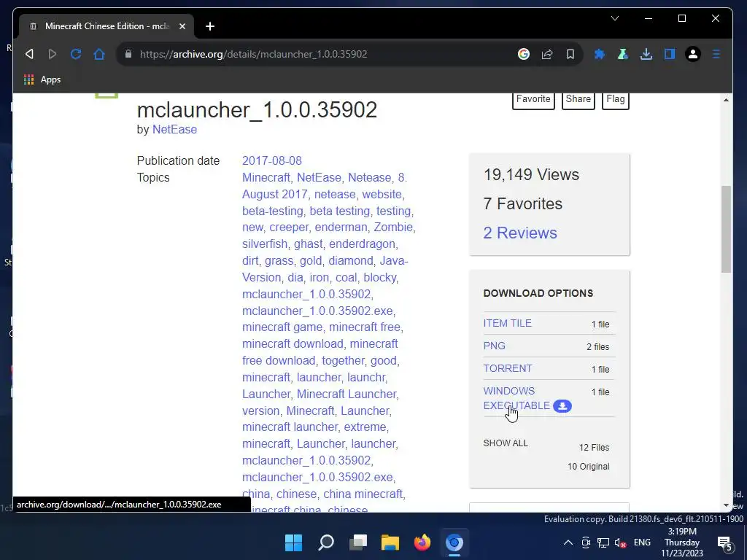
Task: Click the Favorite button
Action: [x=533, y=99]
